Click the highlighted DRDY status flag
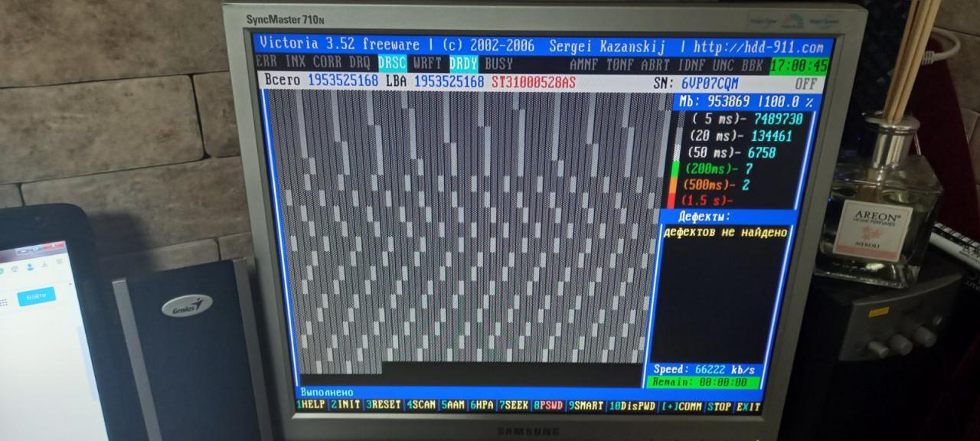Viewport: 980px width, 441px height. [463, 64]
